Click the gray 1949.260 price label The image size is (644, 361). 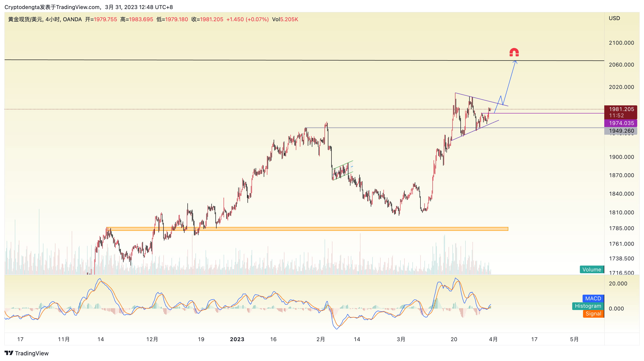tap(621, 131)
